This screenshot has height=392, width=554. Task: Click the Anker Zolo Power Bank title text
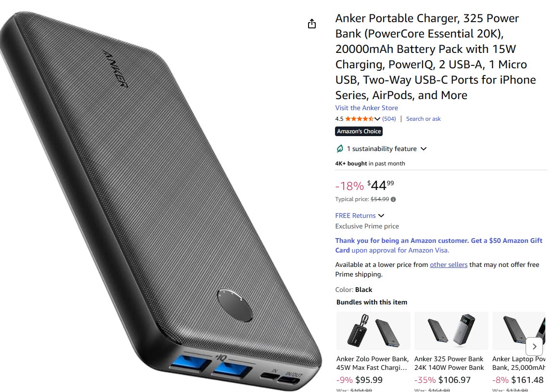373,363
